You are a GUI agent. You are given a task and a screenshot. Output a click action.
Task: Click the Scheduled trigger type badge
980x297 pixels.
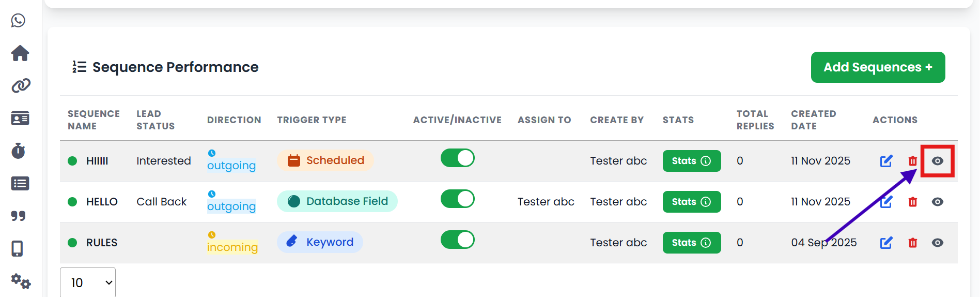click(325, 160)
